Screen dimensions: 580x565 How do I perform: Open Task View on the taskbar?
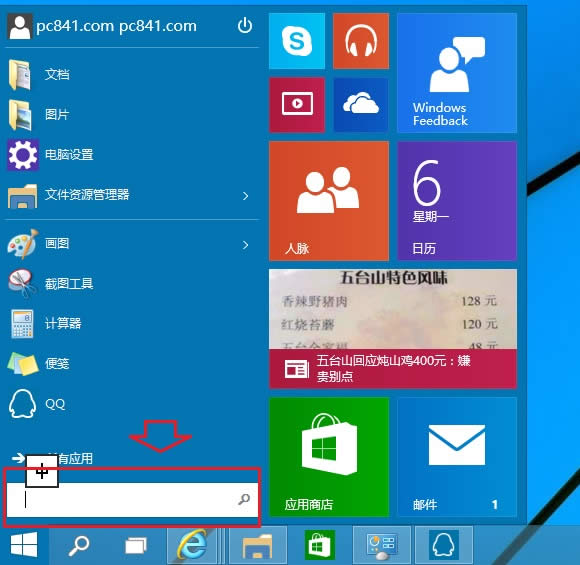136,546
